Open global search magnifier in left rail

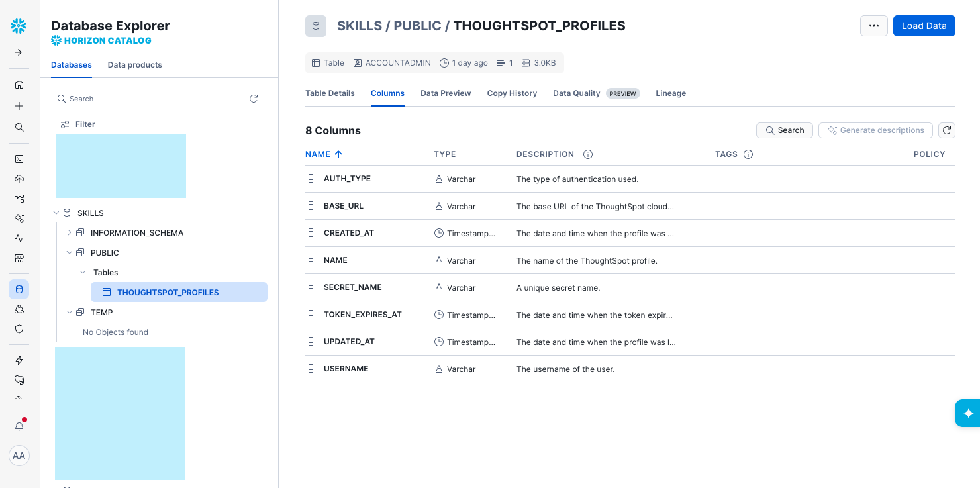[x=19, y=127]
